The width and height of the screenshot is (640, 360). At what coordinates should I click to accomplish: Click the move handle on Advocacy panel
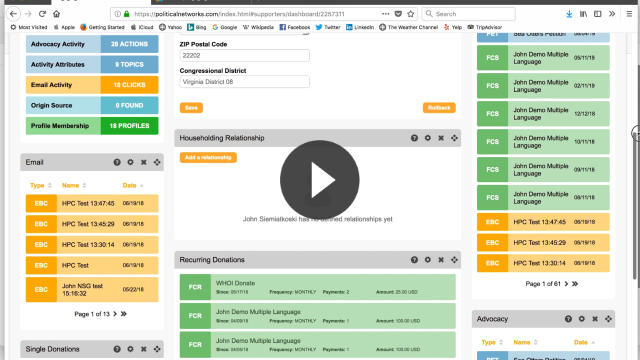[608, 319]
